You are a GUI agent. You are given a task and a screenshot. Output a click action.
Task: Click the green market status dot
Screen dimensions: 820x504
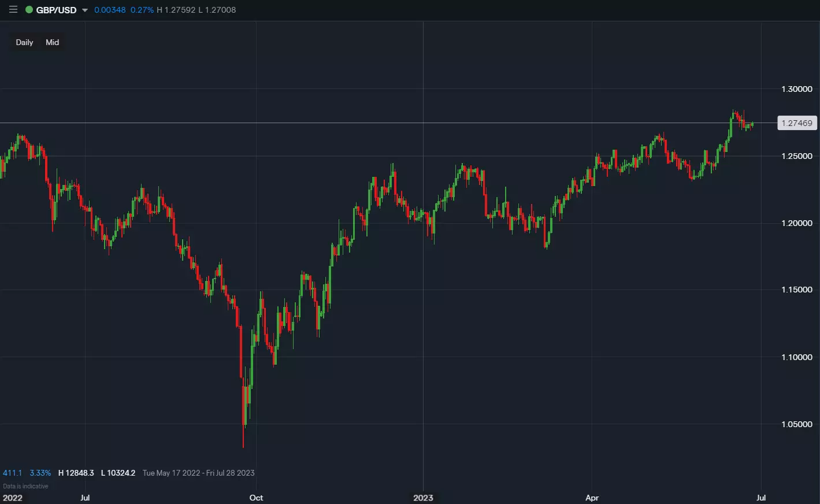point(29,10)
